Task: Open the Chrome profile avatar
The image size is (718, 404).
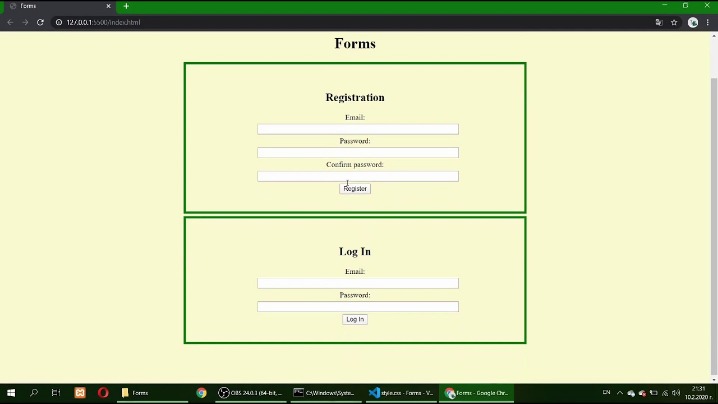Action: point(693,22)
